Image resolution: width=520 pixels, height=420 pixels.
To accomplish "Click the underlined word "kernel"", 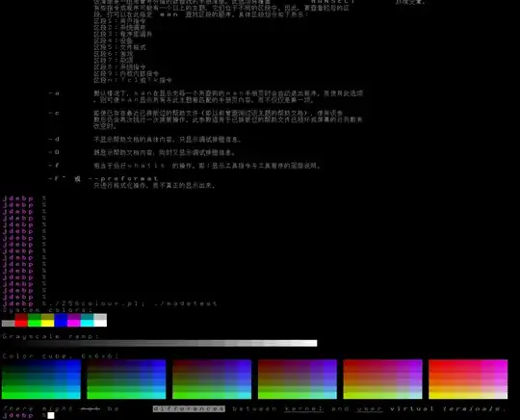I will (x=303, y=408).
